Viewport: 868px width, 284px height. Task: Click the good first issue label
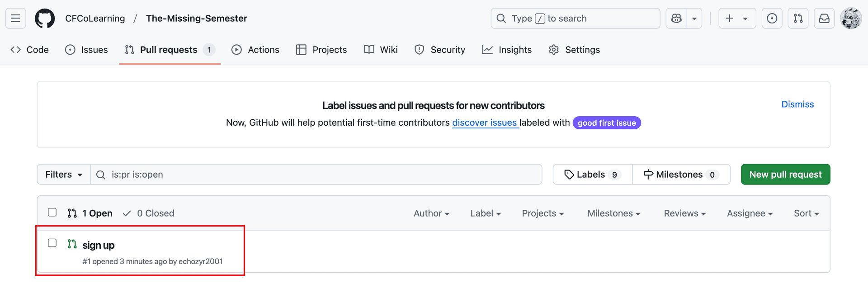tap(606, 123)
